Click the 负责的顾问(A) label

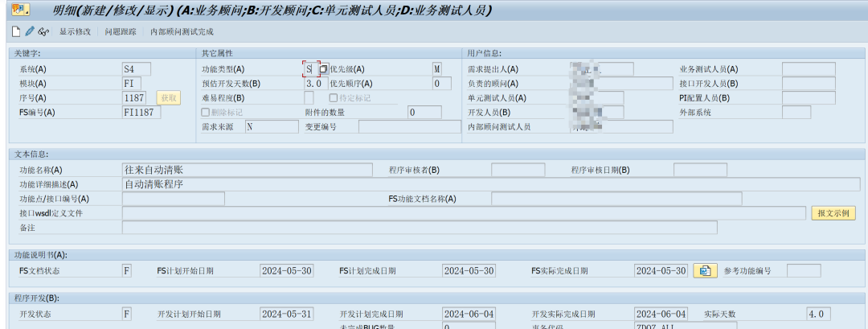tap(493, 84)
